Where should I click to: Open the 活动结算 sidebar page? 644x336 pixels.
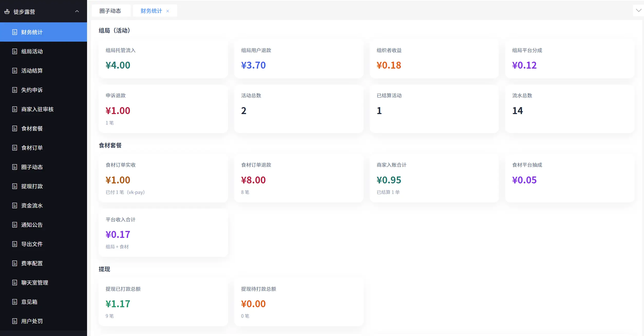click(43, 71)
